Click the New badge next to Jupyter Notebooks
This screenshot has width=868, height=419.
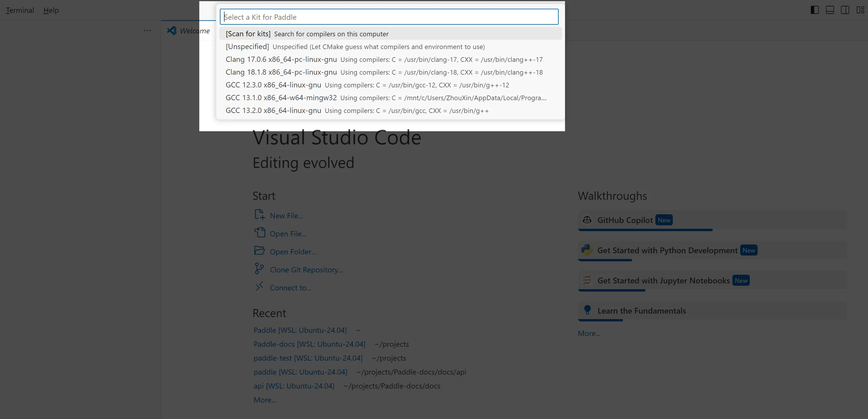click(x=741, y=280)
